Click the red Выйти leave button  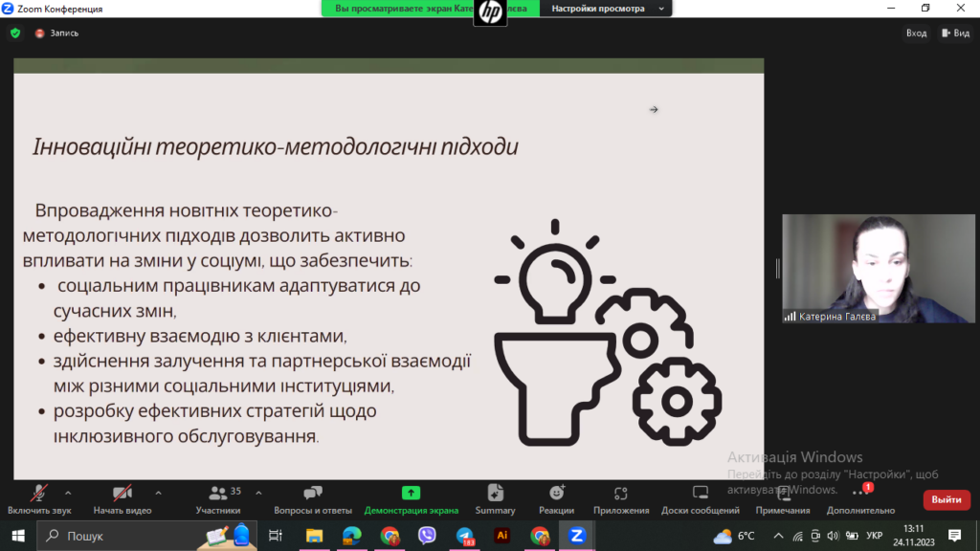[946, 499]
